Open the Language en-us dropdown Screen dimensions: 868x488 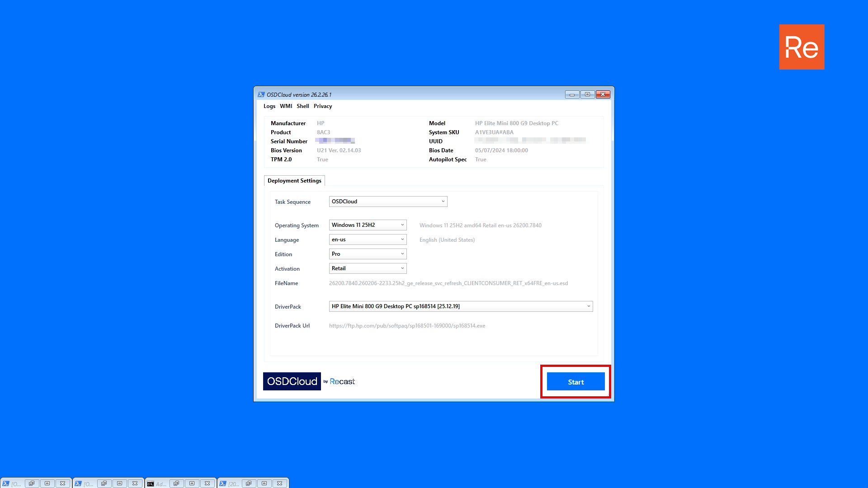pos(402,239)
